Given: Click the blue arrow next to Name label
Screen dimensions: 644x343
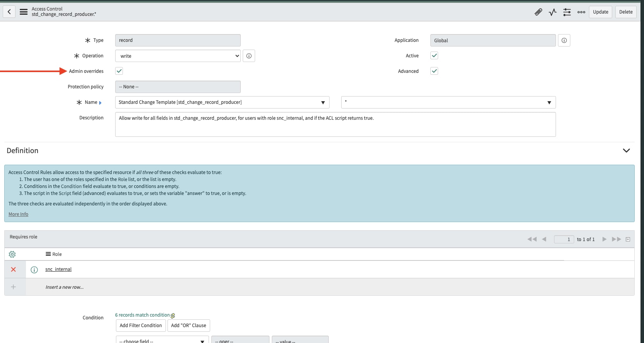Looking at the screenshot, I should pos(100,103).
